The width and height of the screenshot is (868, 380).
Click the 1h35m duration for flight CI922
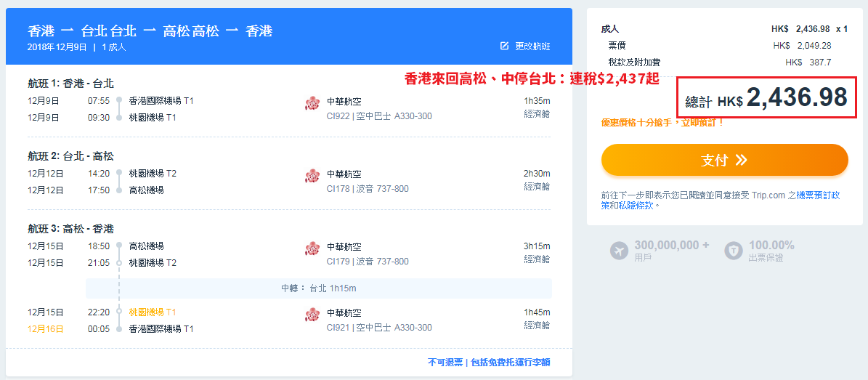click(537, 101)
